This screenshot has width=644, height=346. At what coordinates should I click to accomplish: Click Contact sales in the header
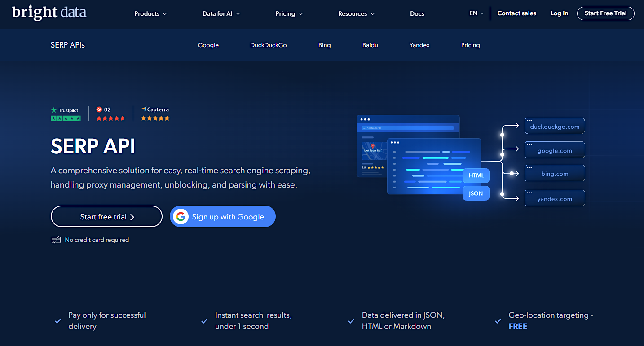(x=517, y=13)
